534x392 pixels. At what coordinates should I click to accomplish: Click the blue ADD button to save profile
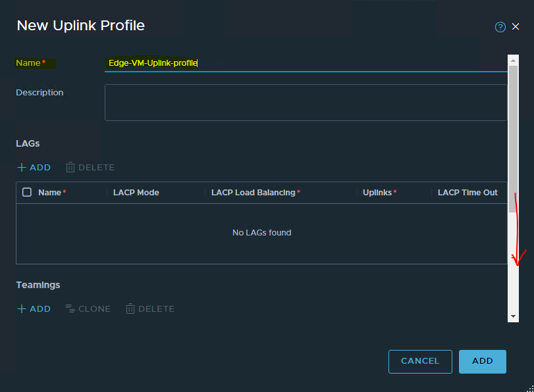click(x=482, y=361)
